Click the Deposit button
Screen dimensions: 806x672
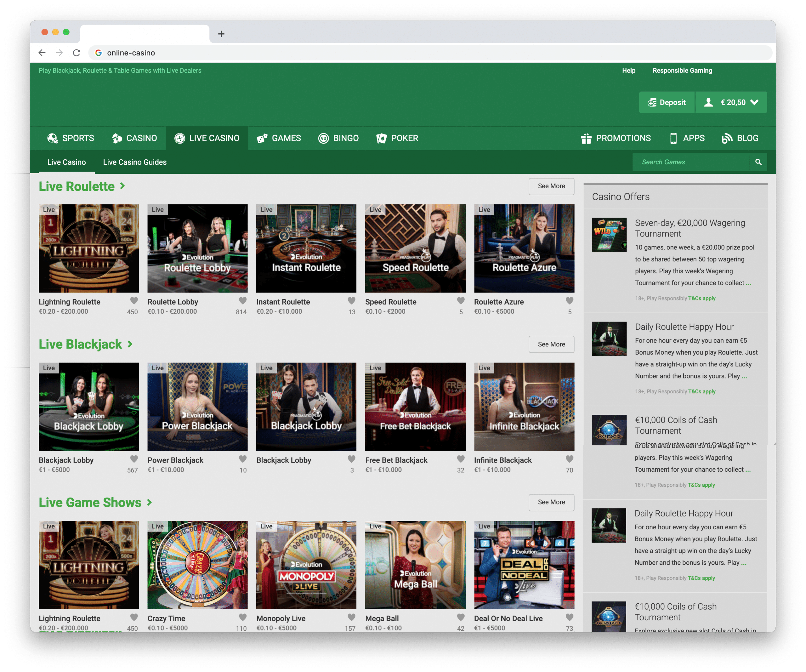667,102
